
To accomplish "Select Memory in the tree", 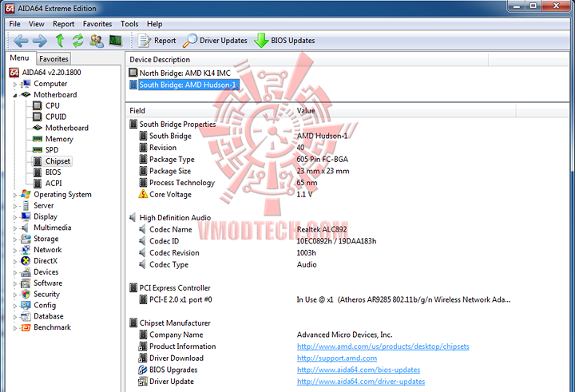I will 54,139.
